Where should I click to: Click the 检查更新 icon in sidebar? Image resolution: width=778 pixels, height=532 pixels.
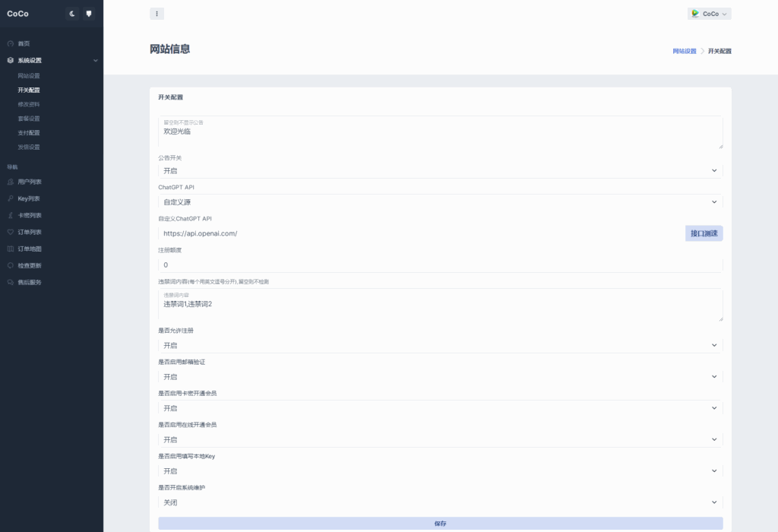[10, 265]
